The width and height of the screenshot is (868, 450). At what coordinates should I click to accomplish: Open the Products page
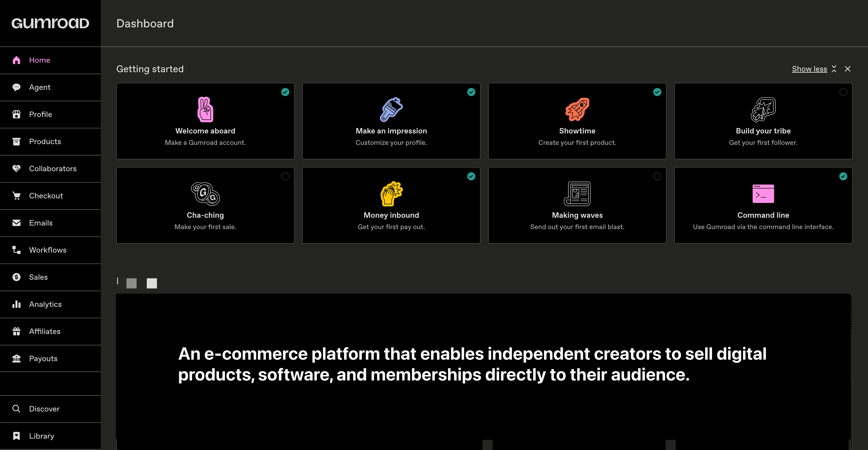[x=50, y=142]
